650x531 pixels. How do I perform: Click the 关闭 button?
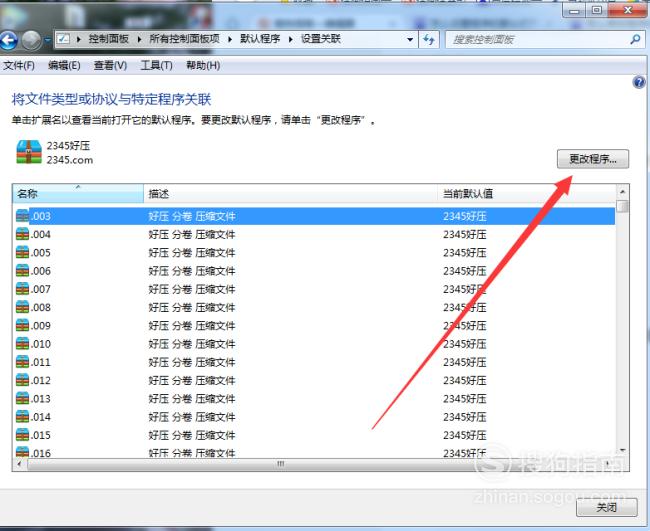606,507
